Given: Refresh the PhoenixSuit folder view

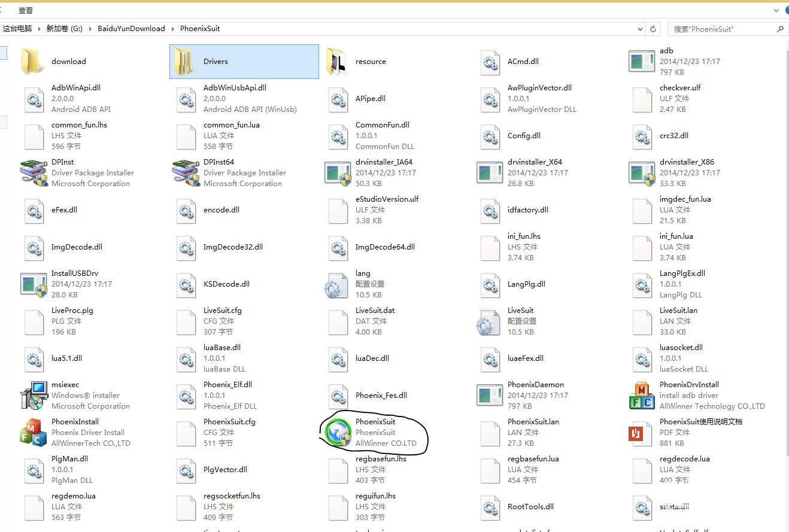Looking at the screenshot, I should pyautogui.click(x=654, y=29).
